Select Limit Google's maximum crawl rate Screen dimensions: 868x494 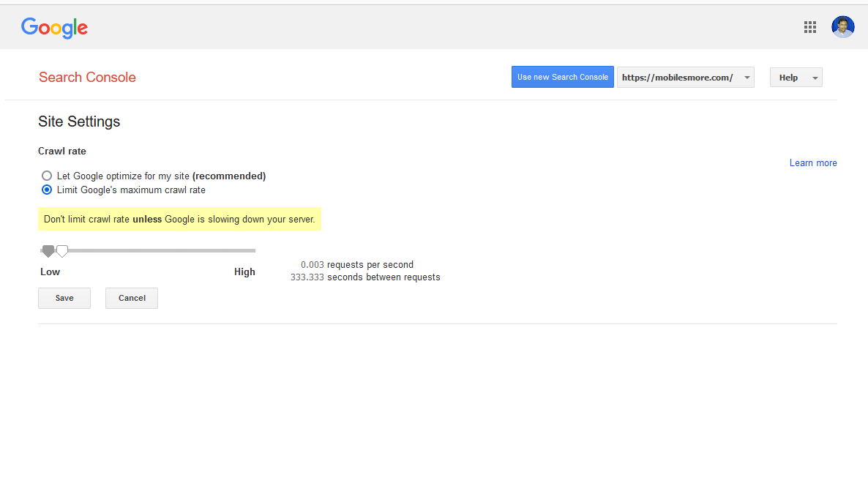coord(47,190)
